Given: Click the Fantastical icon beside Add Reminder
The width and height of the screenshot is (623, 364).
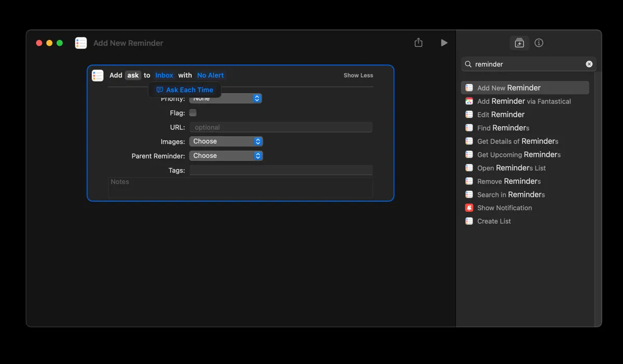Looking at the screenshot, I should tap(469, 101).
